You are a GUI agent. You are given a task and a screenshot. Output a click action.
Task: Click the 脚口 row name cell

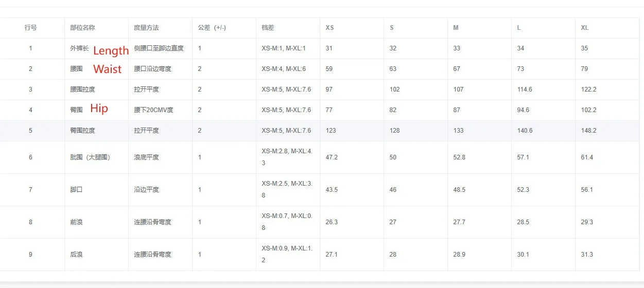pyautogui.click(x=76, y=190)
